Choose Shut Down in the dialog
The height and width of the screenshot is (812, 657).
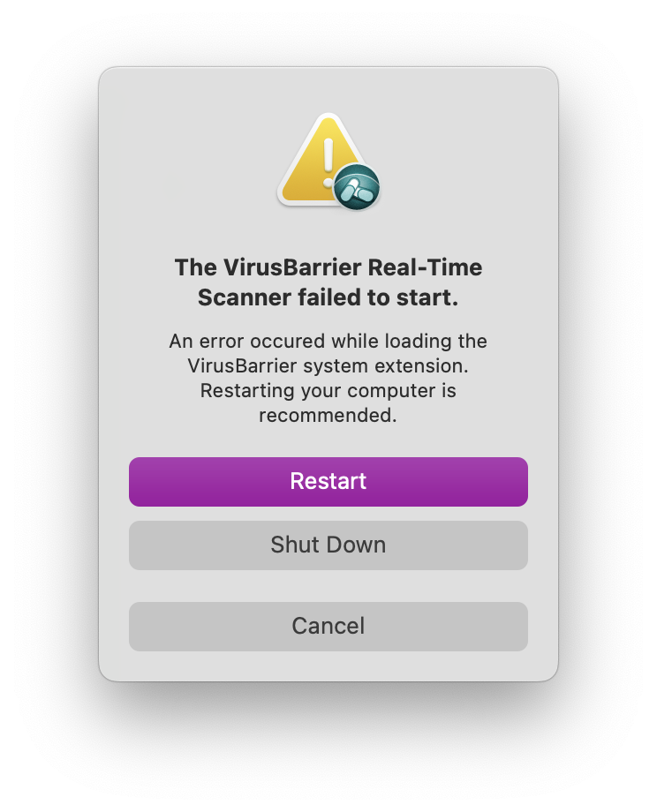[328, 545]
